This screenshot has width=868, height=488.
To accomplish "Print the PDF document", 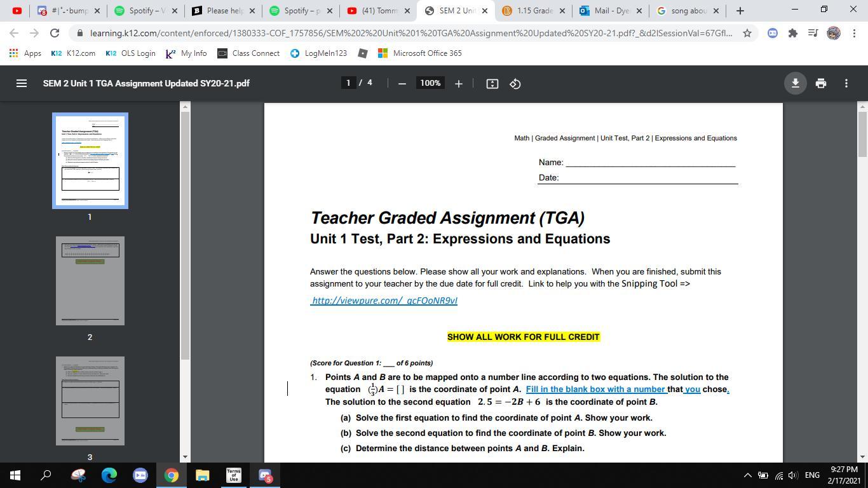I will point(820,83).
